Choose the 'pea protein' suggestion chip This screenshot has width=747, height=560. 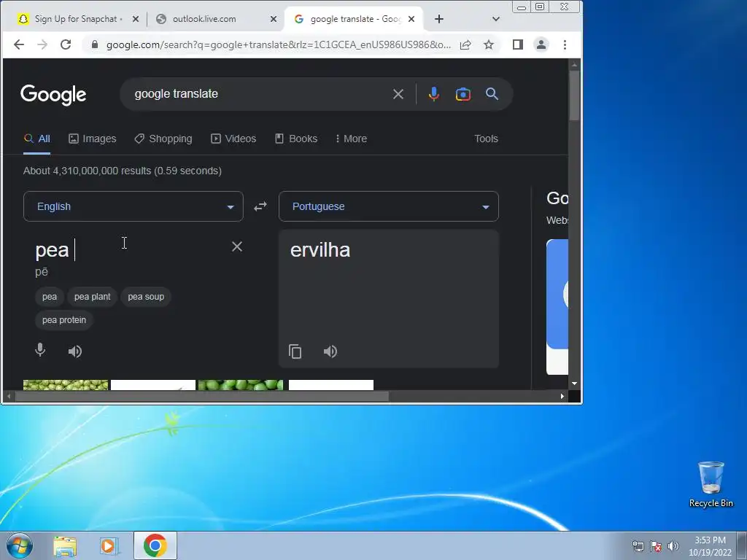(64, 320)
